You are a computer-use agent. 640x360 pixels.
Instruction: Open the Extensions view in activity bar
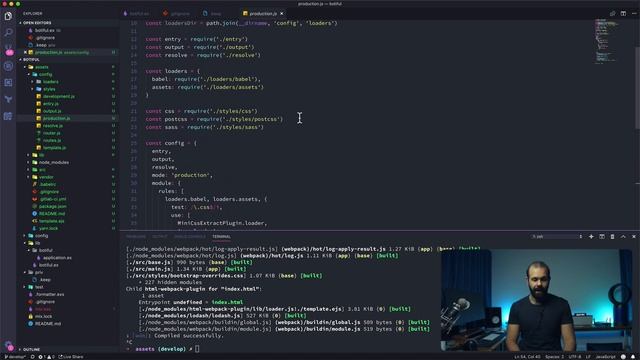(8, 83)
